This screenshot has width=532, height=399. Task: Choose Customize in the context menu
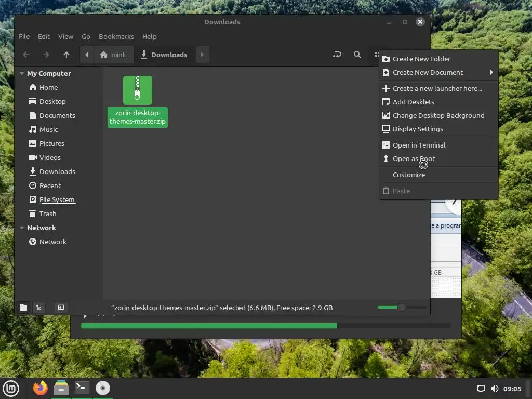click(x=438, y=175)
